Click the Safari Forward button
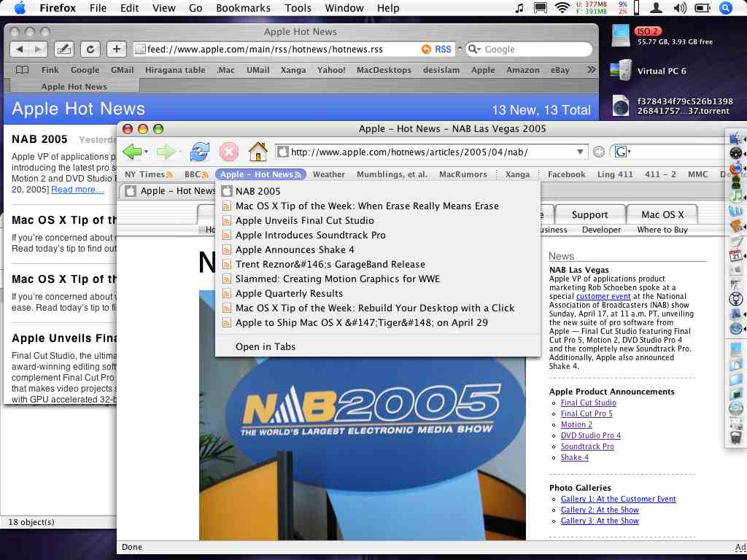 coord(38,49)
